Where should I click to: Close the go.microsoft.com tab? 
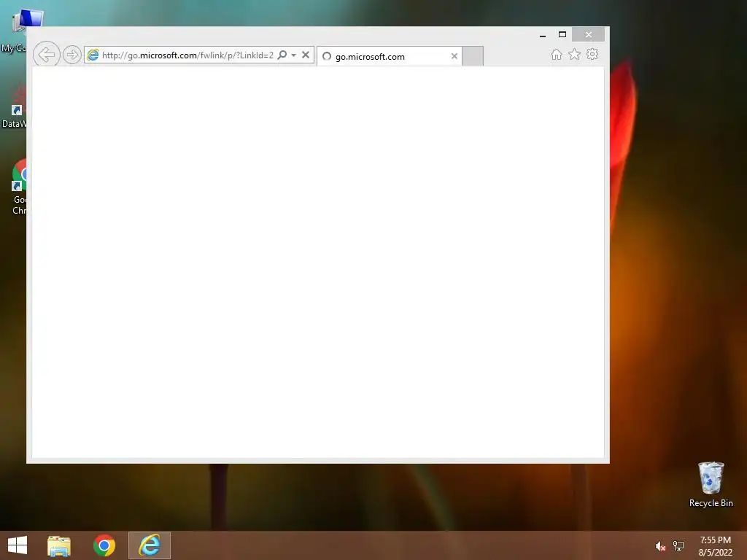pos(454,56)
